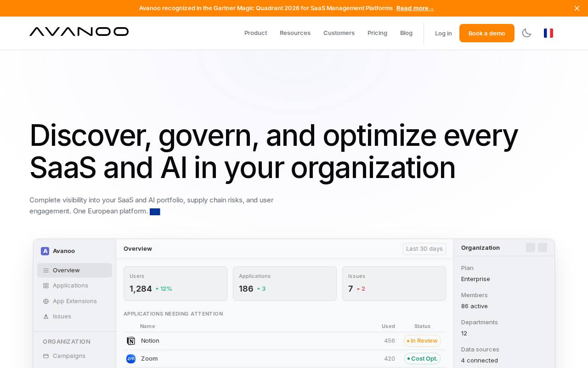Click the Applications 186 stat card
Image resolution: width=588 pixels, height=368 pixels.
coord(285,284)
